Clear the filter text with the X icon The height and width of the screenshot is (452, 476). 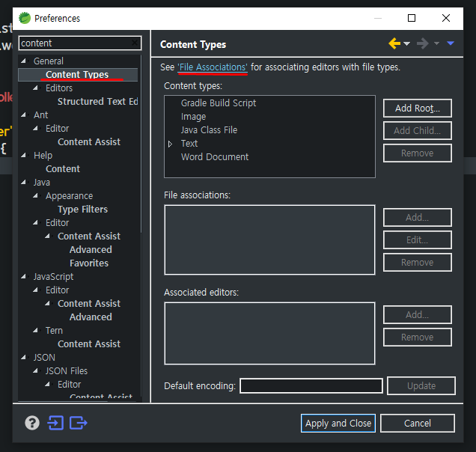point(135,43)
